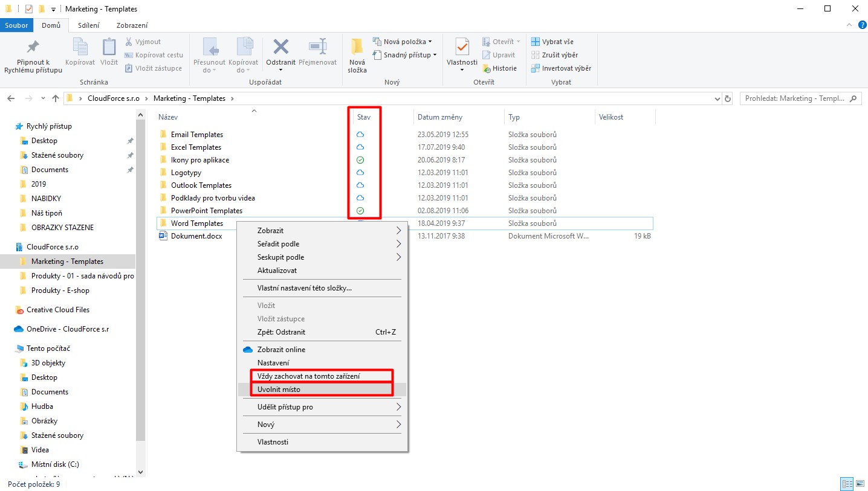Viewport: 868px width, 491px height.
Task: Expand the address bar history dropdown
Action: click(717, 98)
